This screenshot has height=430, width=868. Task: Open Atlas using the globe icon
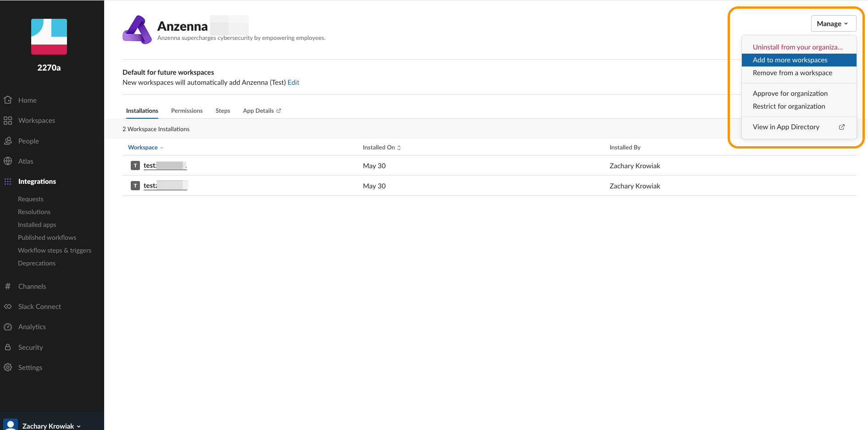[x=8, y=161]
